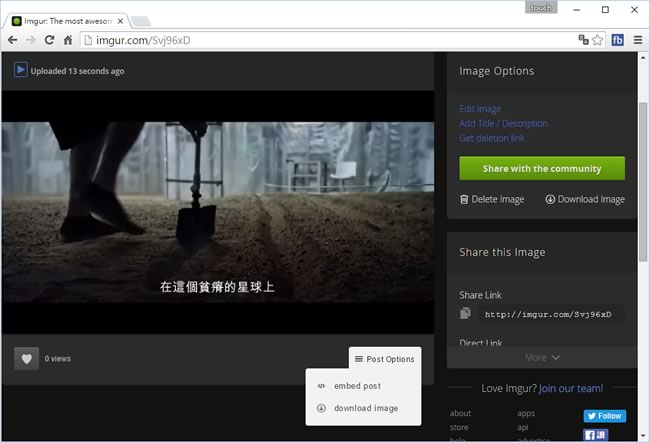Click the page vertical scrollbar thumb
Image resolution: width=650 pixels, height=443 pixels.
(x=643, y=182)
